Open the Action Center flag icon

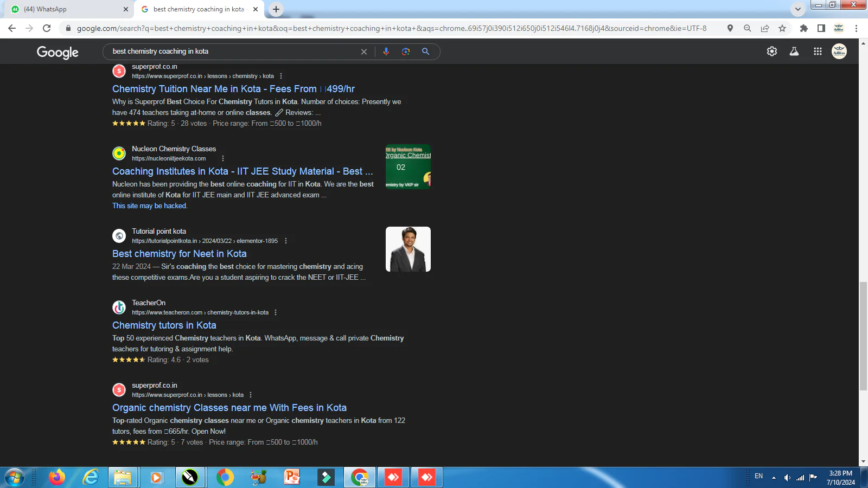813,478
